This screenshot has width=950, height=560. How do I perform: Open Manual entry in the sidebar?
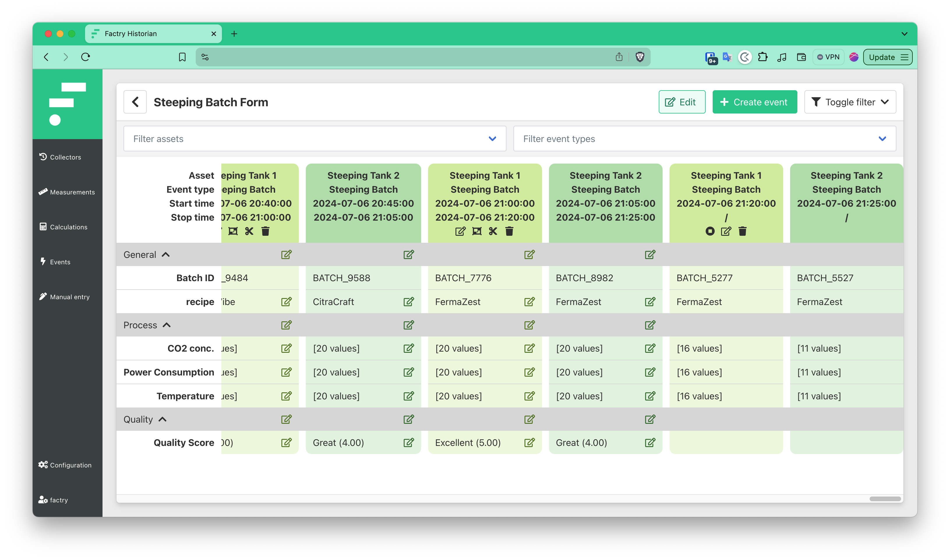[x=64, y=297]
